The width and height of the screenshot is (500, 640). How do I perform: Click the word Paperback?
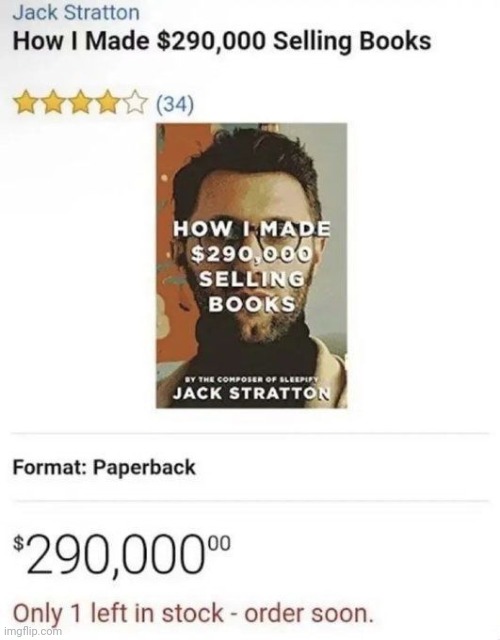(x=144, y=468)
